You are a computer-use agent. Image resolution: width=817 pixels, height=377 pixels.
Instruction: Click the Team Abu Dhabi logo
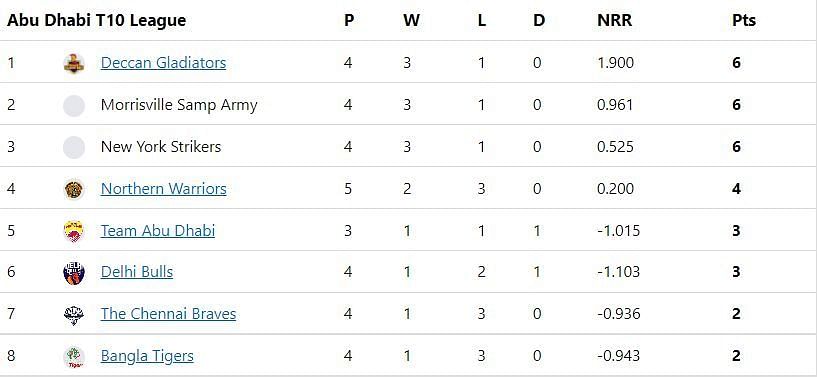click(74, 231)
